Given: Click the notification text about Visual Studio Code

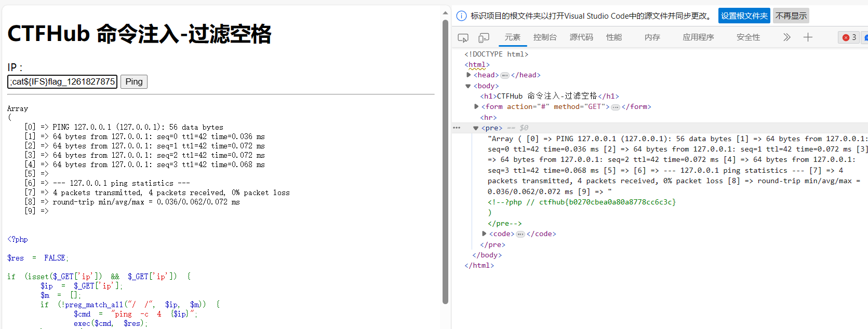Looking at the screenshot, I should coord(592,16).
